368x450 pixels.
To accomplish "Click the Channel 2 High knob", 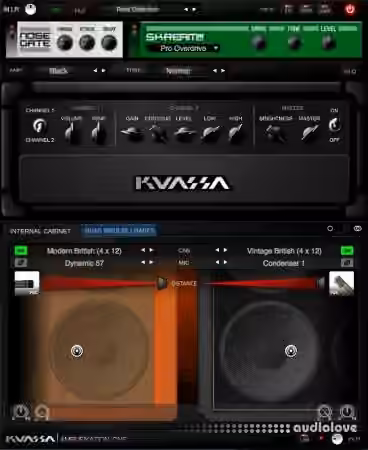I will [236, 133].
